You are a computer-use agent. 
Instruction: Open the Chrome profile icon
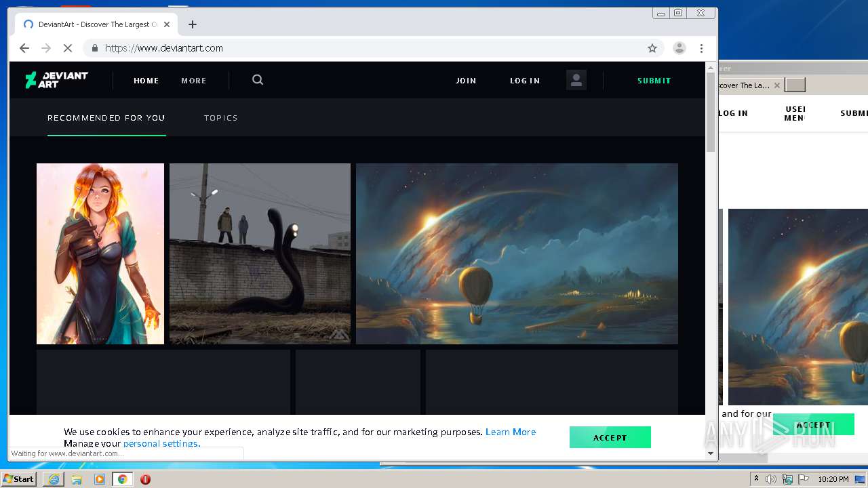pos(679,48)
